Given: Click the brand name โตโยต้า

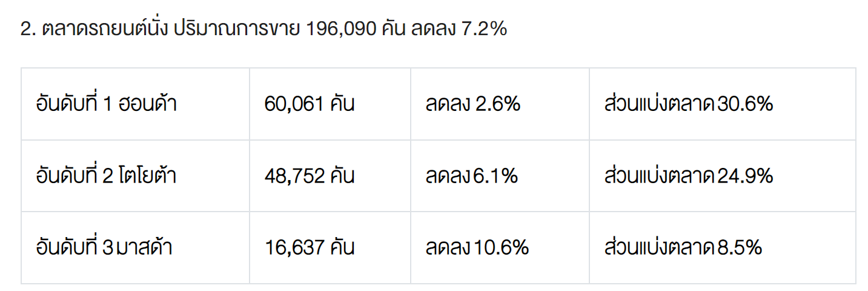Looking at the screenshot, I should pyautogui.click(x=148, y=176).
